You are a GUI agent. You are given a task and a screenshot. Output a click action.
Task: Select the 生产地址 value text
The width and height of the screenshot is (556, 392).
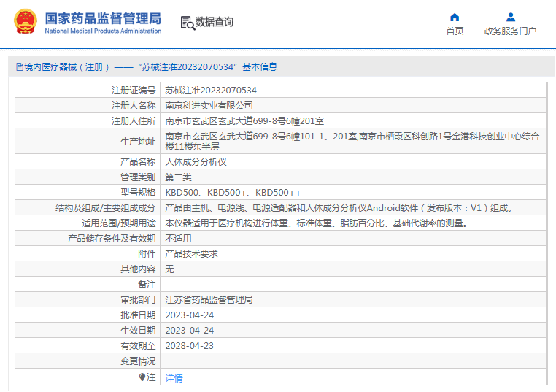point(352,141)
